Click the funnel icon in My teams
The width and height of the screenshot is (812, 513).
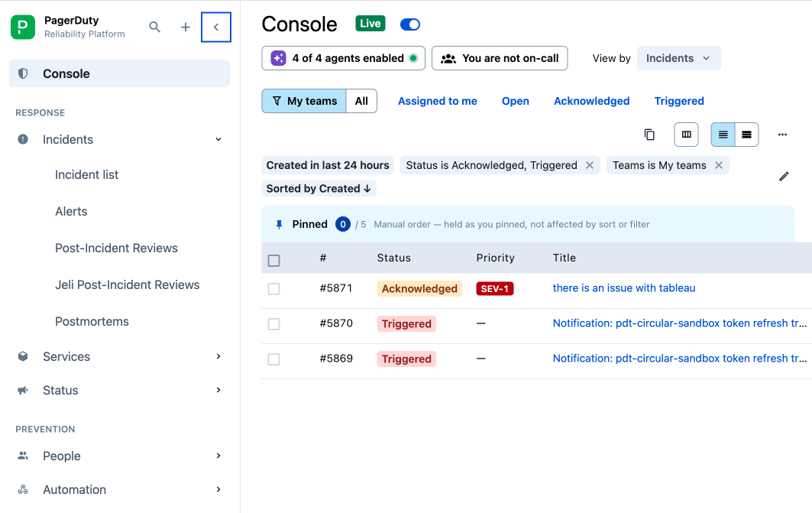point(277,100)
